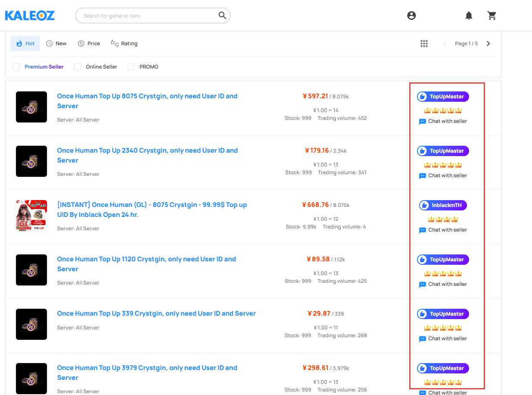
Task: Click the Stock: 9.99k text
Action: 301,227
